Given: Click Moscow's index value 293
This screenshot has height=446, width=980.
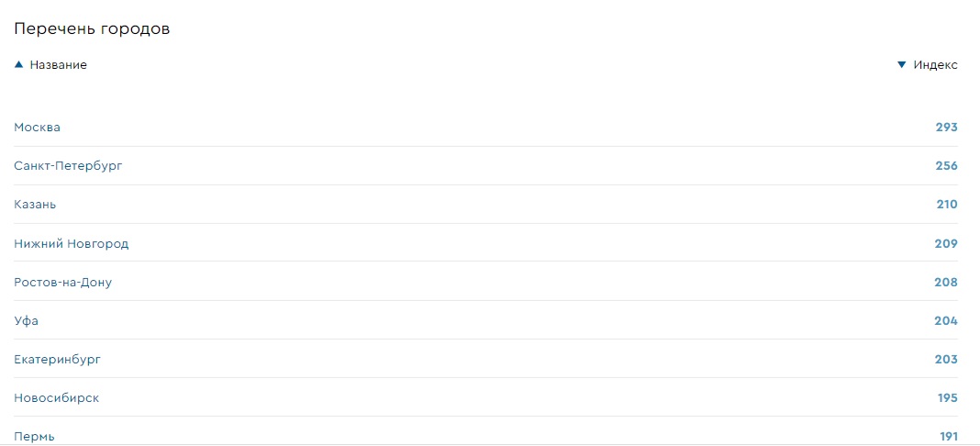Looking at the screenshot, I should pos(946,128).
